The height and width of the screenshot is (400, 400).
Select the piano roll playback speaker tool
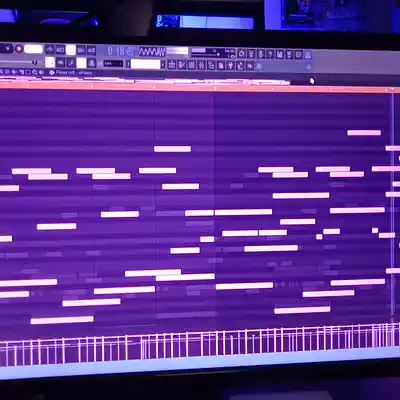tap(41, 72)
